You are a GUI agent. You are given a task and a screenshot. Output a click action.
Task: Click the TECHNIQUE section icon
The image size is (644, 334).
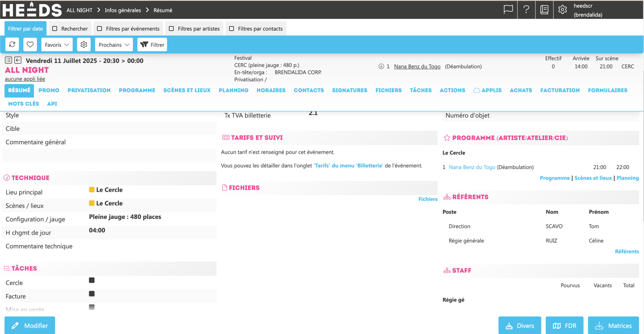pos(7,178)
